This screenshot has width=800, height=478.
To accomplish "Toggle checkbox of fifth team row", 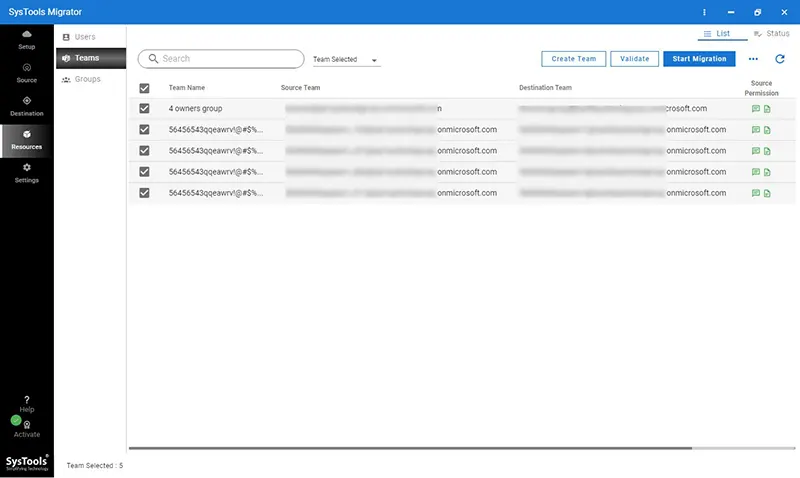I will (144, 193).
